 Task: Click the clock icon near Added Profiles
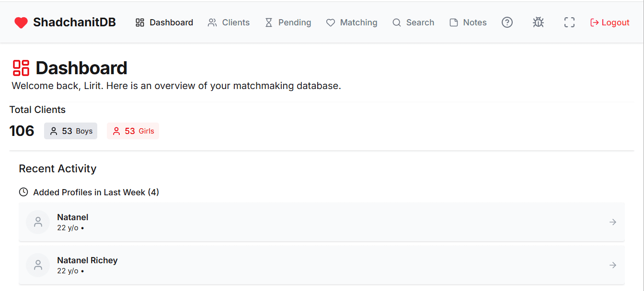tap(23, 191)
